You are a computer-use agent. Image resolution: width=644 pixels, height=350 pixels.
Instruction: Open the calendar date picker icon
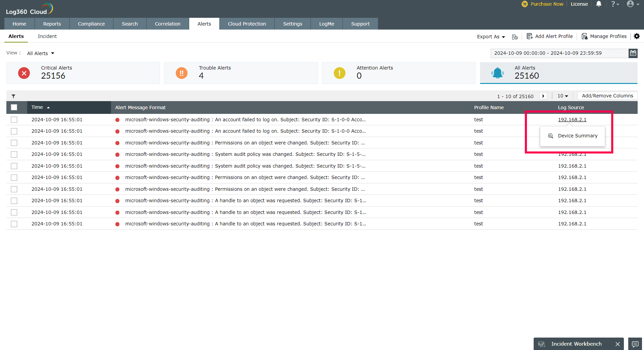click(633, 53)
